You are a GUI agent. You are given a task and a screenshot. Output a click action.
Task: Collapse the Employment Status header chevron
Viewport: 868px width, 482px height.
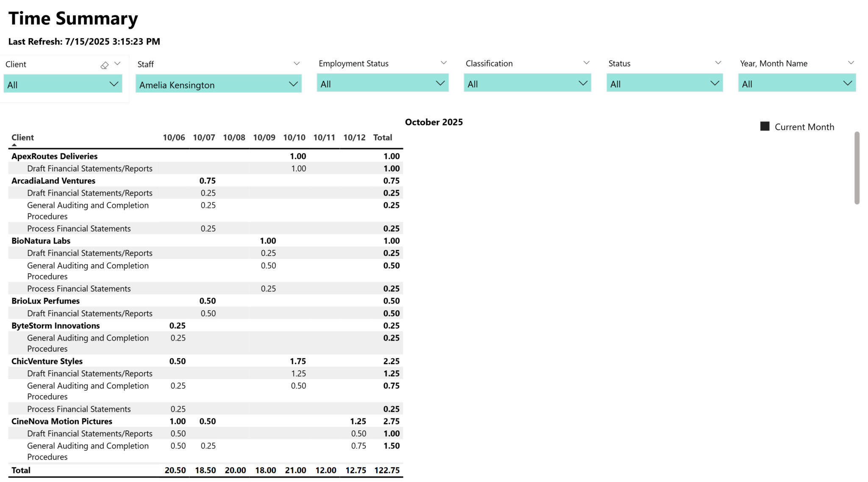pyautogui.click(x=444, y=63)
